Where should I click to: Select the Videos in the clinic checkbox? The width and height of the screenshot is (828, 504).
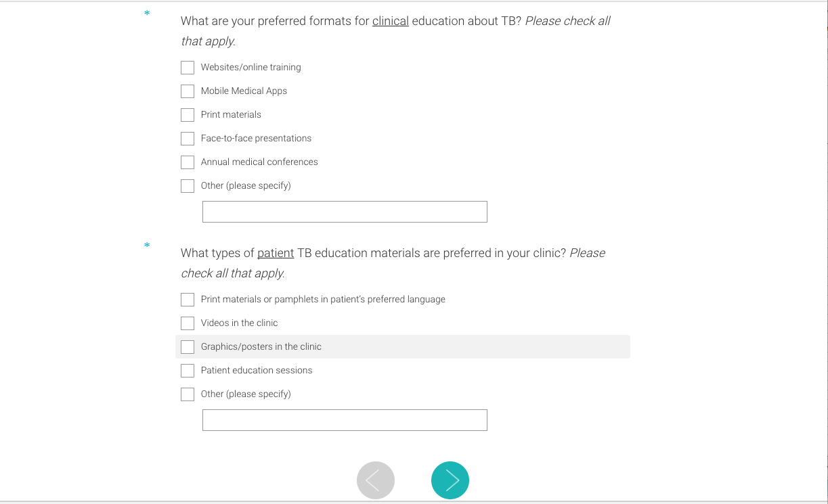tap(188, 323)
